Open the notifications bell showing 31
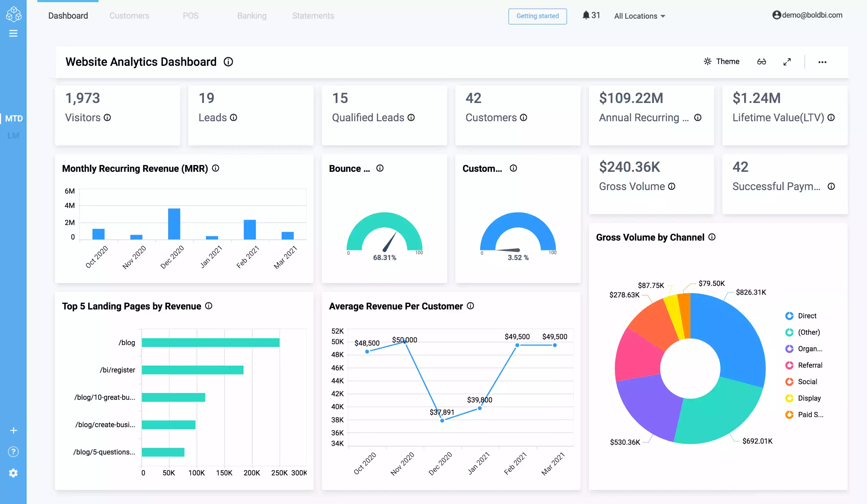The width and height of the screenshot is (867, 504). click(591, 15)
